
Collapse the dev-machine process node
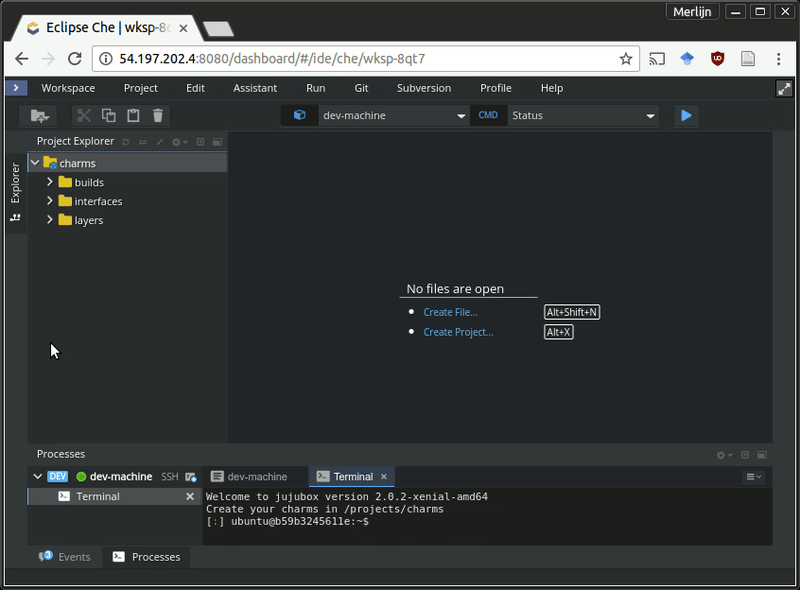37,476
